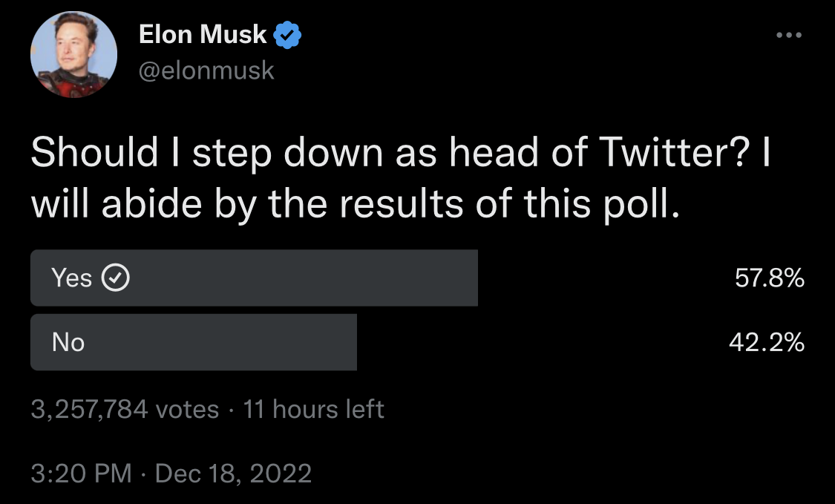Click the 57.8% result figure
Viewport: 835px width, 504px height.
click(770, 278)
